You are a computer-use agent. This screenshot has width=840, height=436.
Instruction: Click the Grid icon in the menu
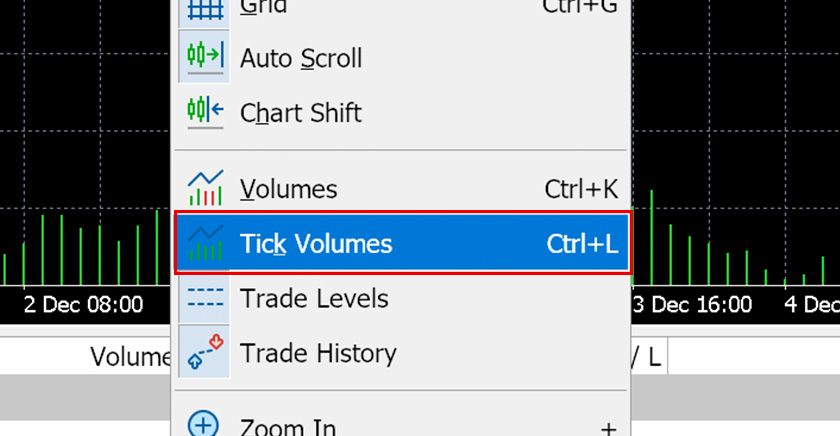point(205,9)
